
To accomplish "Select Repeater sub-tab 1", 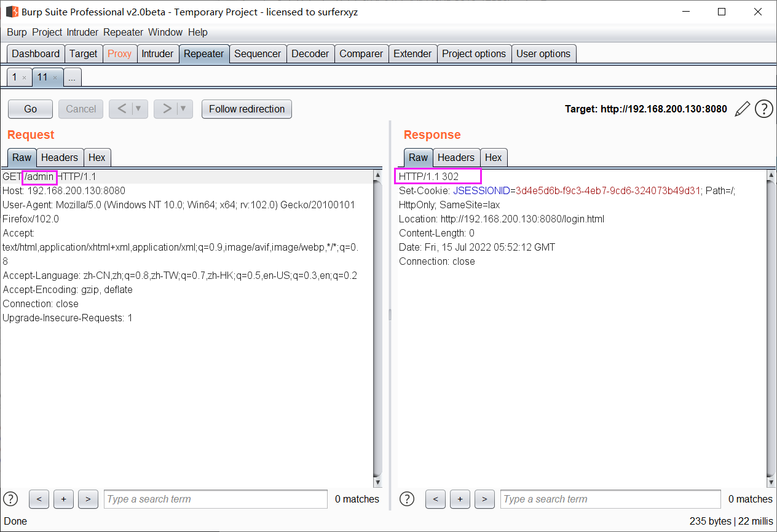I will [x=15, y=77].
